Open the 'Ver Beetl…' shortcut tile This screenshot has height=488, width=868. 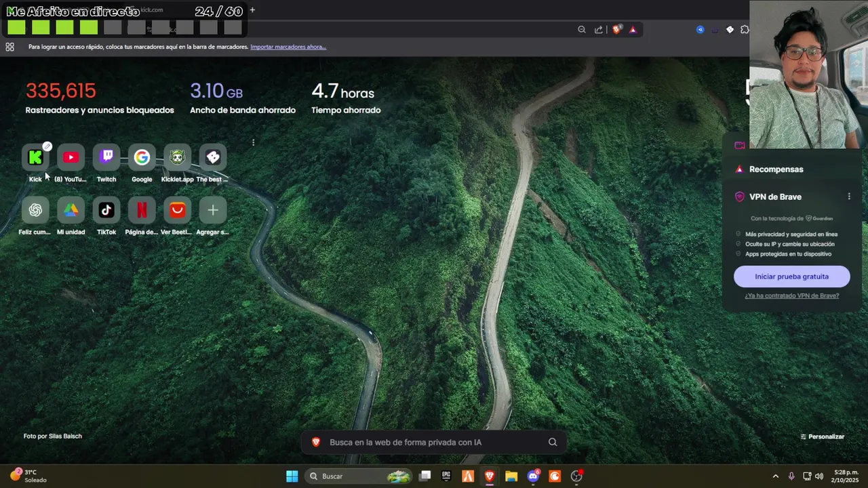pos(177,210)
